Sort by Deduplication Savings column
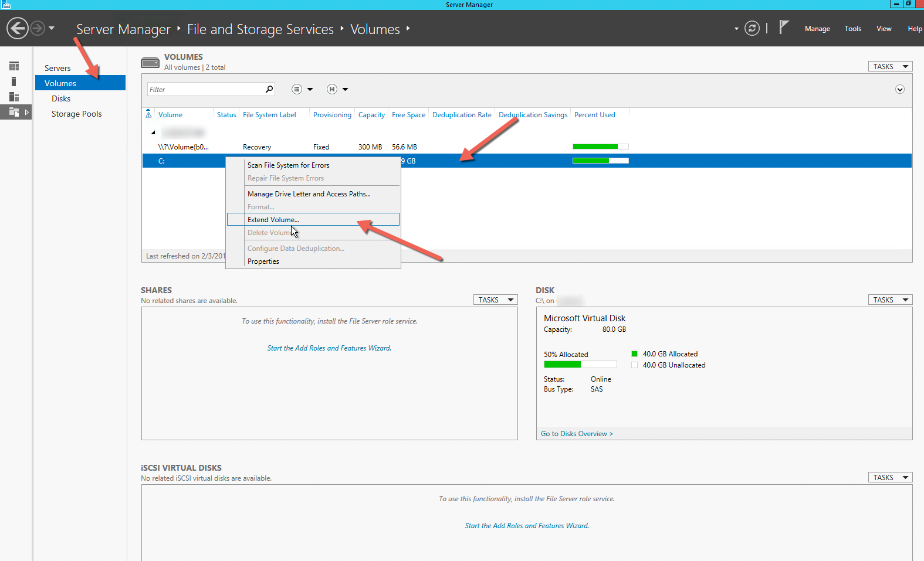 pos(533,115)
